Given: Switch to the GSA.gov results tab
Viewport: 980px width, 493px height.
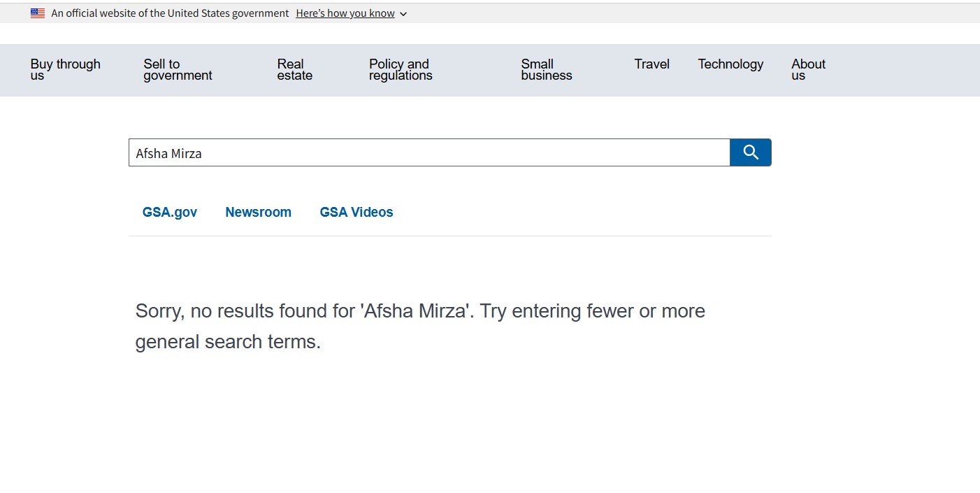Looking at the screenshot, I should pos(170,213).
